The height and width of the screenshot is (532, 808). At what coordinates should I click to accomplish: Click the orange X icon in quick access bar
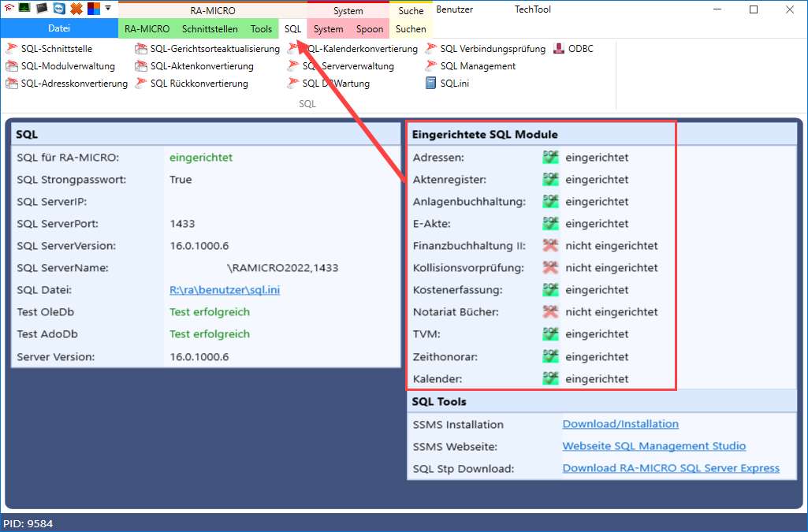point(76,8)
